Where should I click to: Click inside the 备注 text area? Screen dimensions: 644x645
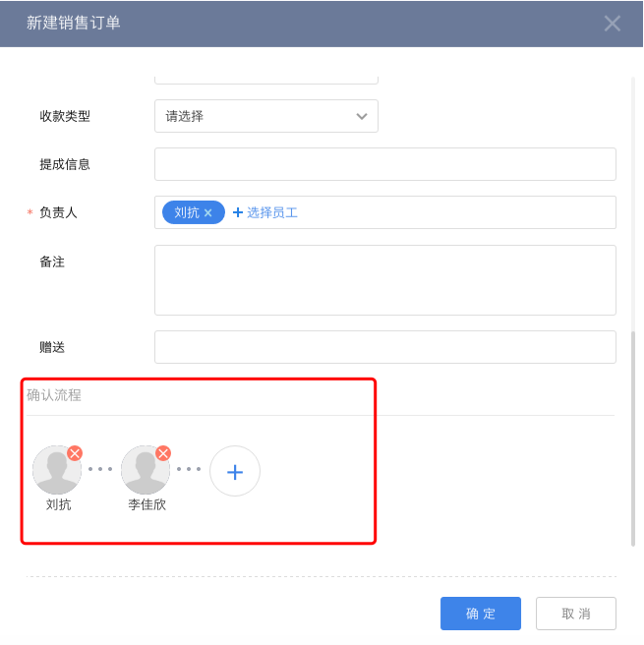coord(384,280)
